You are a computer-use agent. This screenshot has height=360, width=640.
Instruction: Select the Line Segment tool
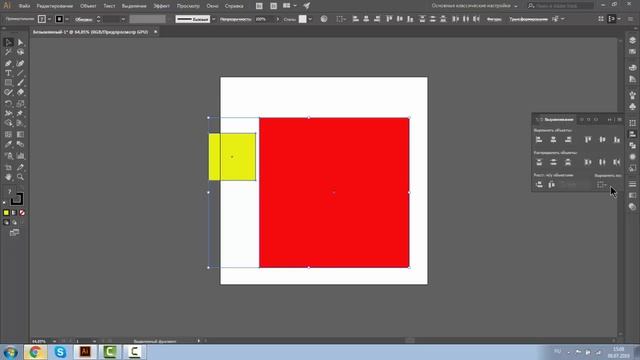[x=20, y=73]
